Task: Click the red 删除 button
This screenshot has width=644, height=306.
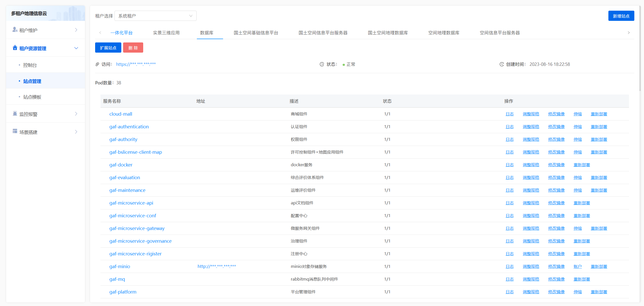Action: coord(133,48)
